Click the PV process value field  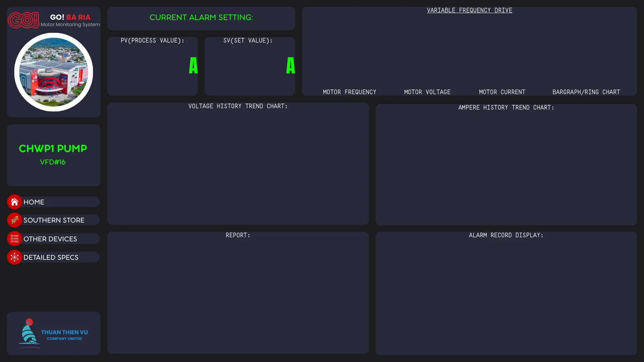click(153, 66)
